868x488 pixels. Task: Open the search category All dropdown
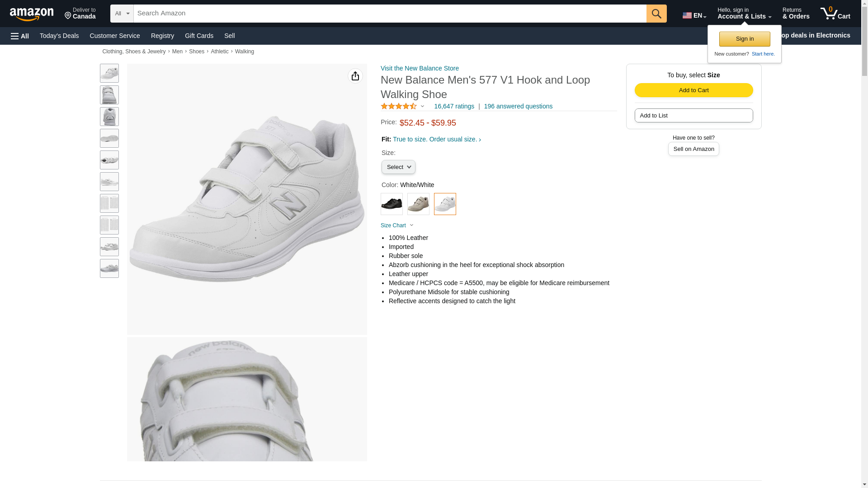(x=122, y=14)
